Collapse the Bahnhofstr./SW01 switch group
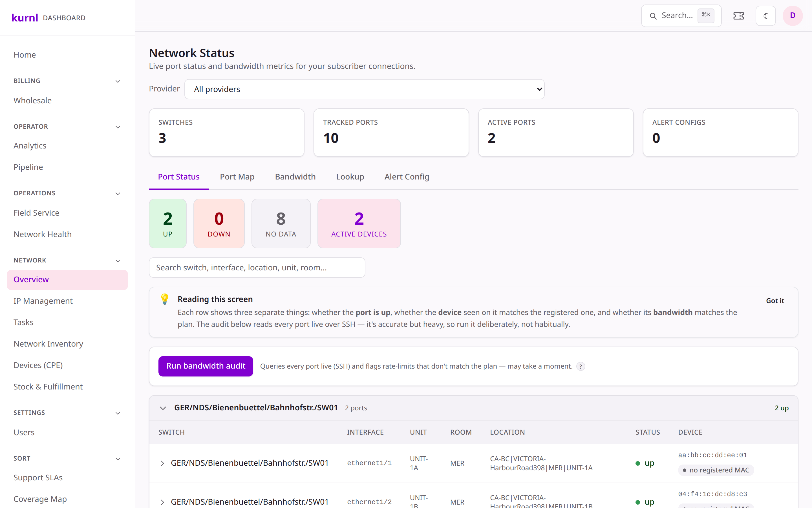Viewport: 812px width, 508px height. click(163, 408)
